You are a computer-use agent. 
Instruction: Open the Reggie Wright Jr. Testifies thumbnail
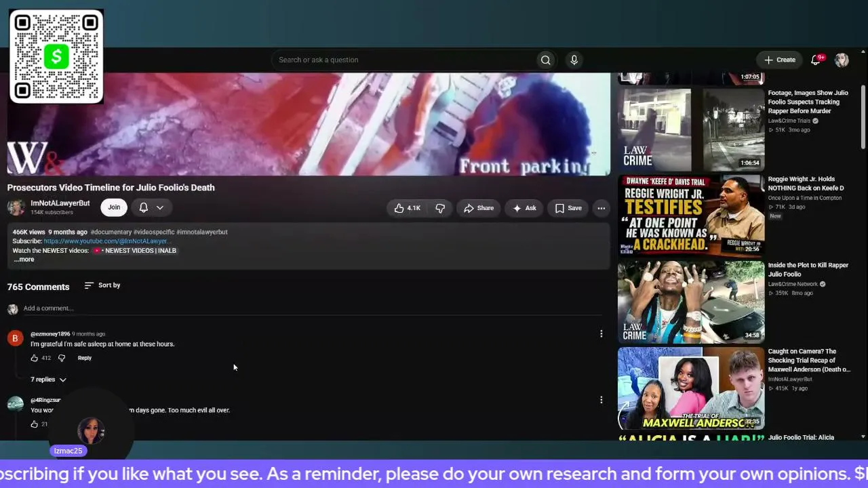pos(691,216)
